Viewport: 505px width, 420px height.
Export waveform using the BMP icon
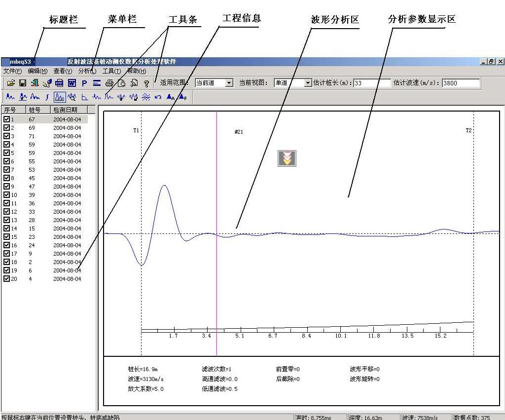(x=59, y=83)
